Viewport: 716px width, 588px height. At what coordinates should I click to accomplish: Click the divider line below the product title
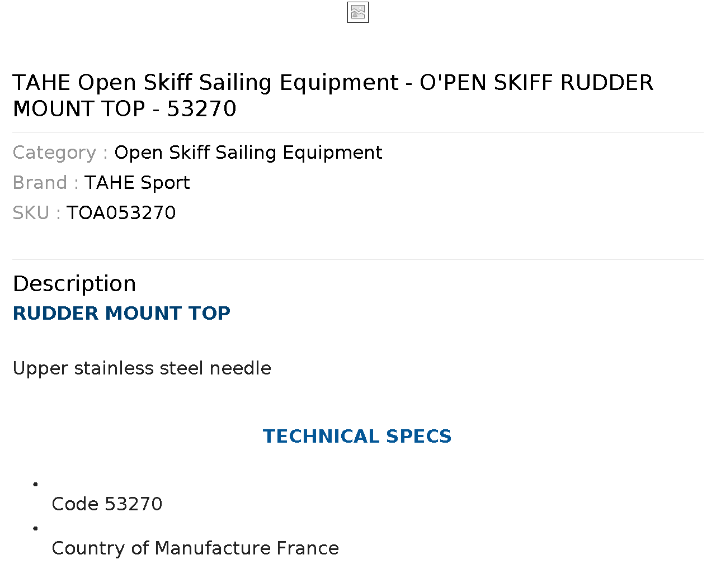tap(358, 132)
